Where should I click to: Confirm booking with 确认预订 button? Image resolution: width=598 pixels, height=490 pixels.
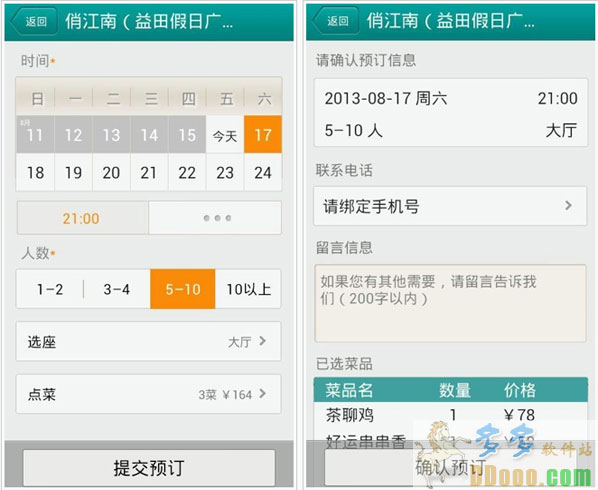click(450, 468)
